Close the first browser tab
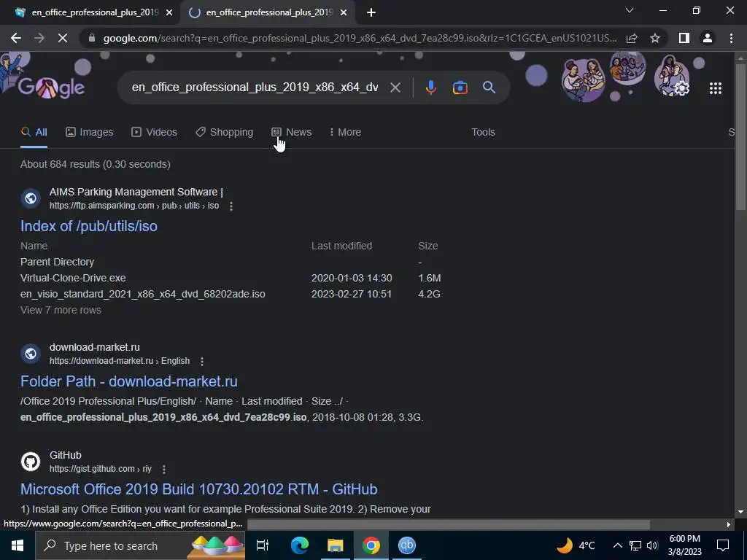Image resolution: width=747 pixels, height=560 pixels. [x=169, y=13]
